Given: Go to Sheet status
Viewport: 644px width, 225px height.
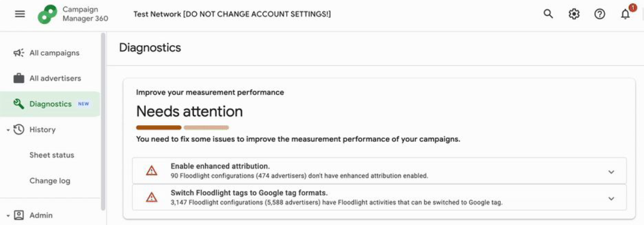Looking at the screenshot, I should [52, 155].
